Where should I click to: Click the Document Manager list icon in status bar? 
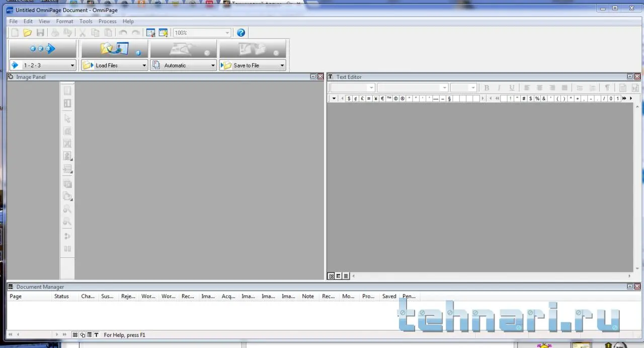[90, 335]
